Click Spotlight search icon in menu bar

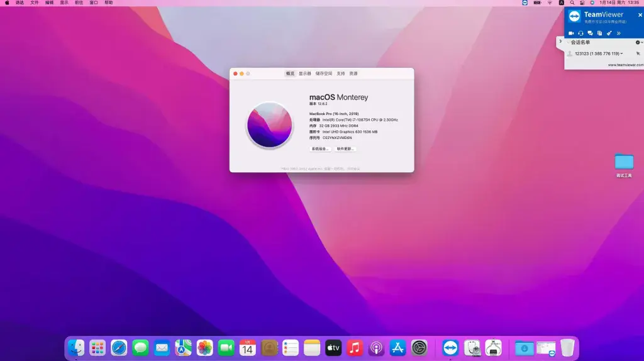pos(572,3)
